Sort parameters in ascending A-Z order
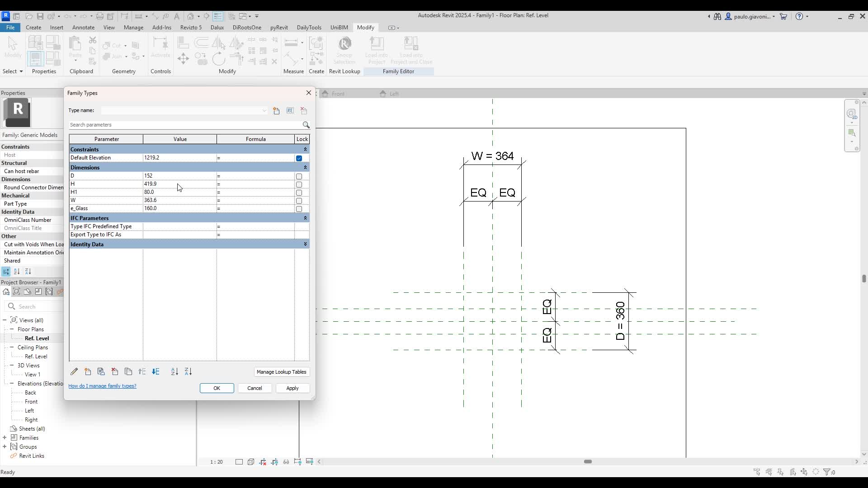The width and height of the screenshot is (868, 488). [x=175, y=371]
